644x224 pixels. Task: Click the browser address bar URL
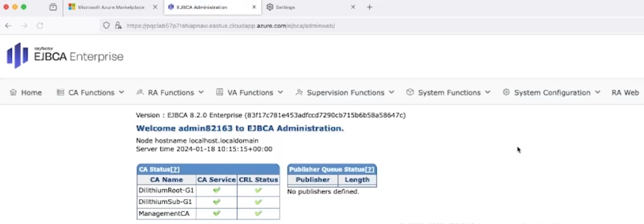pyautogui.click(x=230, y=26)
